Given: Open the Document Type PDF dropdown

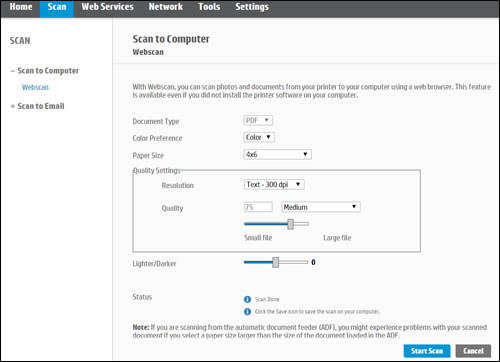Looking at the screenshot, I should (258, 120).
